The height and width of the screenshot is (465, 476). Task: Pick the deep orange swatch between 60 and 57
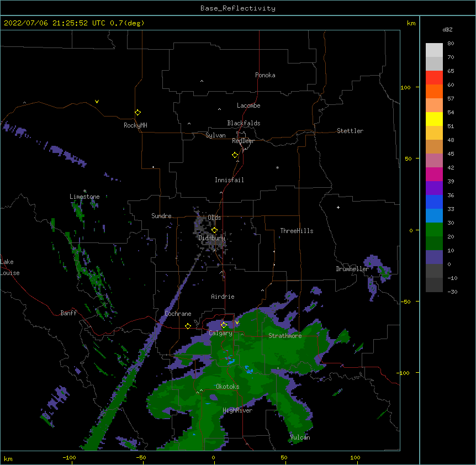(x=434, y=91)
